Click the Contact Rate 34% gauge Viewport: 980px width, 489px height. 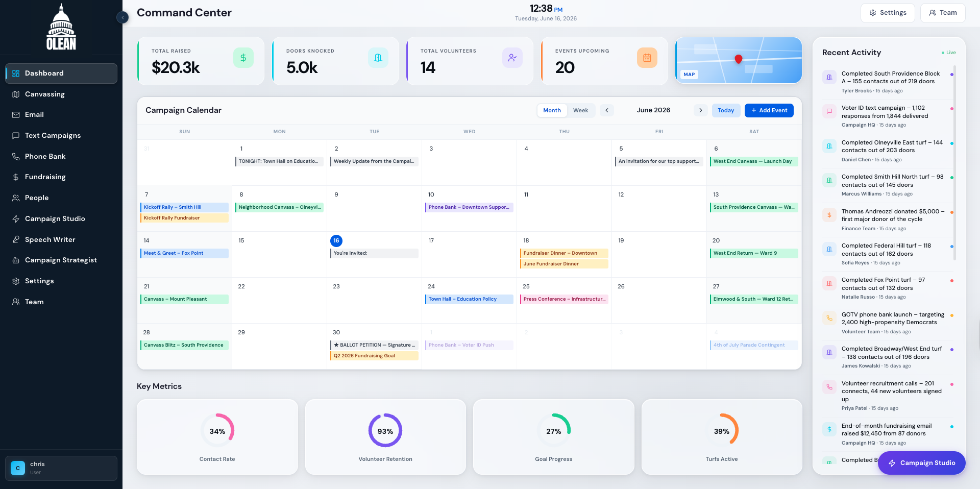pyautogui.click(x=217, y=431)
